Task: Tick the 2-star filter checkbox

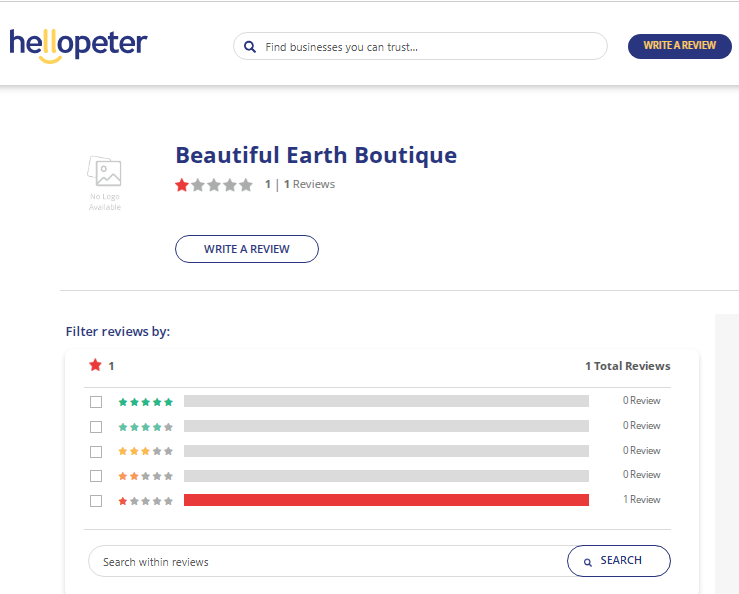Action: pyautogui.click(x=96, y=476)
